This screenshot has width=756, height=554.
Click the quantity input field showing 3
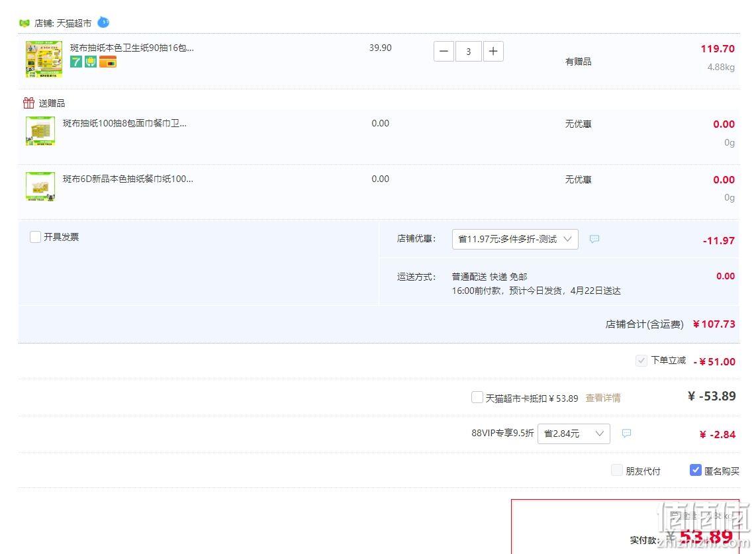tap(468, 52)
